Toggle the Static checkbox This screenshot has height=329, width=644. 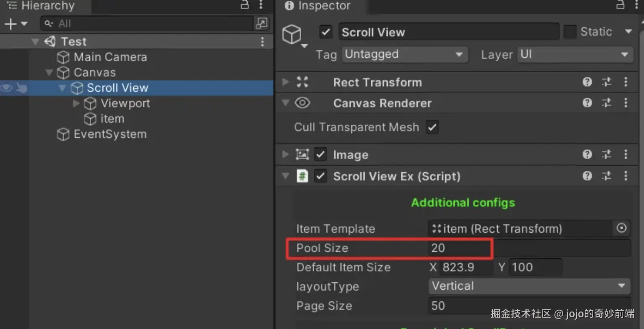[x=570, y=32]
